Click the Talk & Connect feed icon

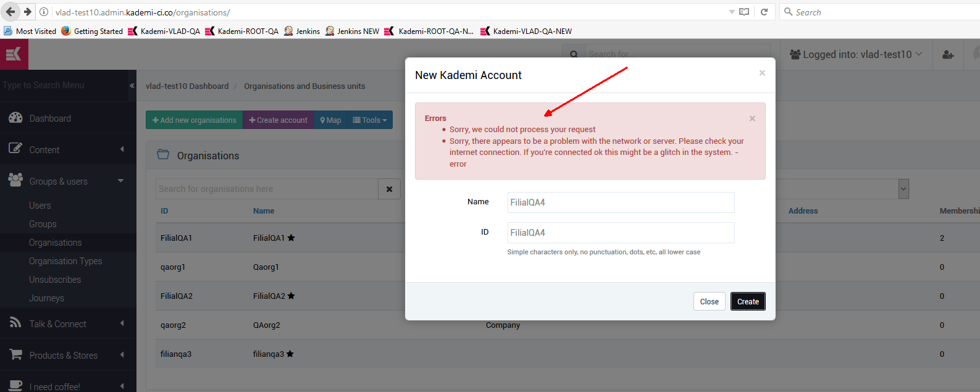15,323
